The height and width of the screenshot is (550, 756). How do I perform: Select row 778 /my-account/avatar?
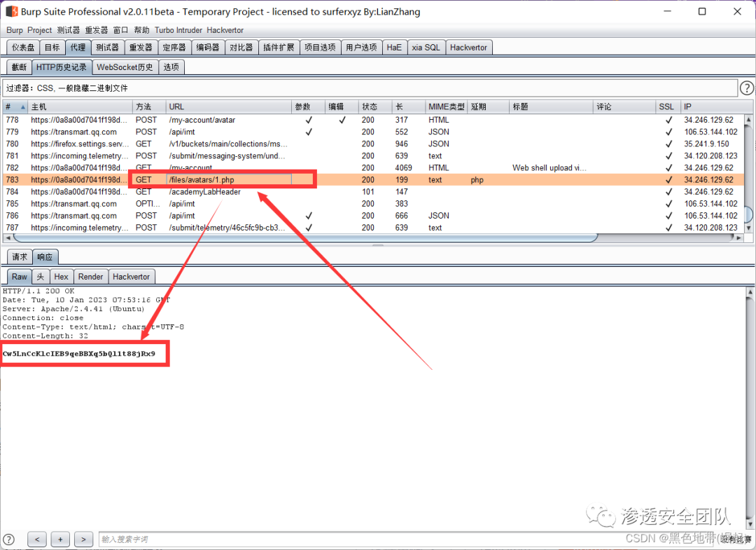coord(374,120)
